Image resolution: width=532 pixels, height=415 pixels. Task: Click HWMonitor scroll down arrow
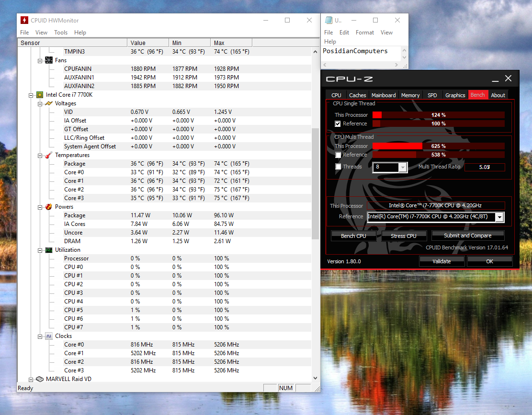315,378
